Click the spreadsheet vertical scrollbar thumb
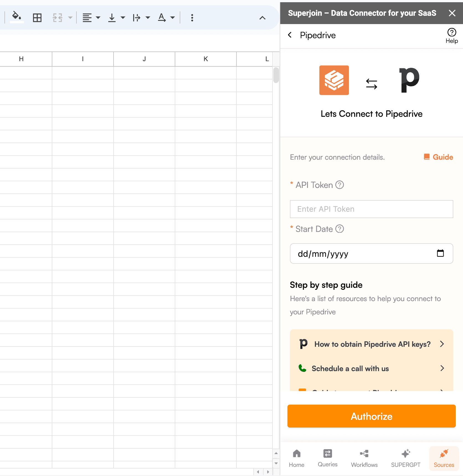This screenshot has width=463, height=476. [276, 75]
